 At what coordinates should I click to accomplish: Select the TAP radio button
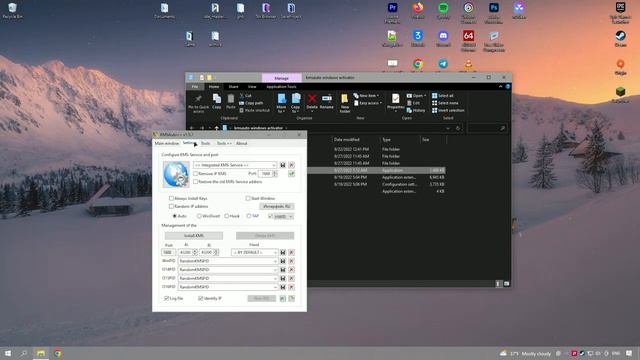pos(249,216)
